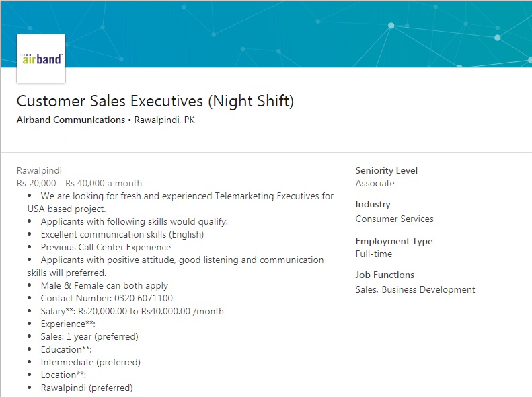Click the Airband company logo
532x397 pixels.
[41, 59]
